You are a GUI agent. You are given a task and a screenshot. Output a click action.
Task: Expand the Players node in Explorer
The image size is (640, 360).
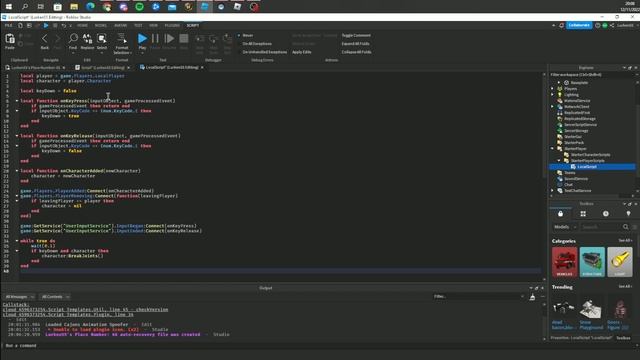[x=553, y=89]
